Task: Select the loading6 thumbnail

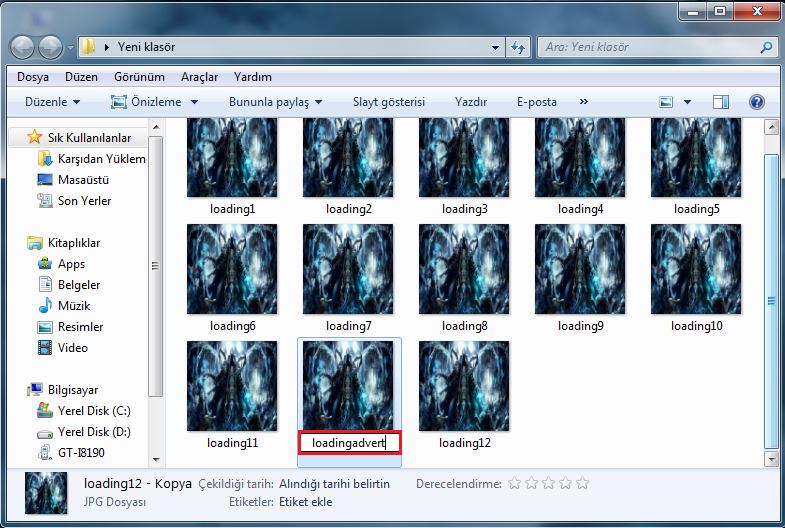Action: pyautogui.click(x=232, y=269)
